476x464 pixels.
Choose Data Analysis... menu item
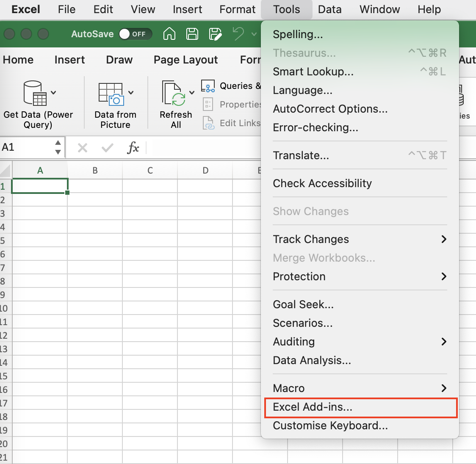point(360,360)
